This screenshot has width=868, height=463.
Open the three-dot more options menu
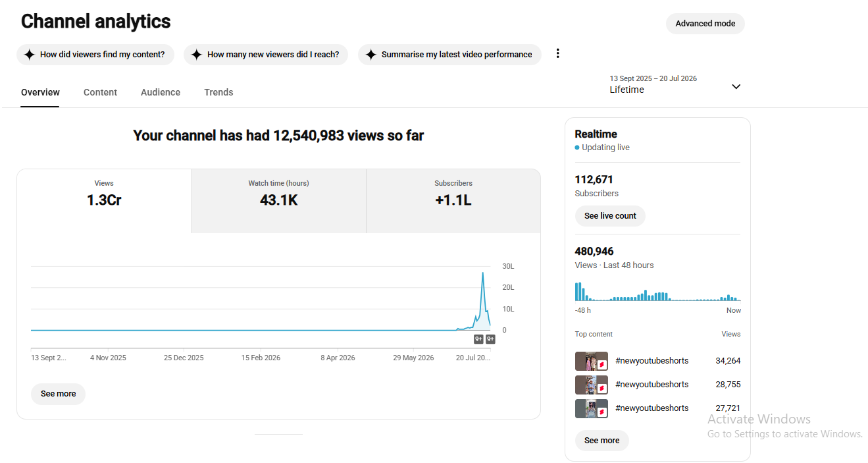coord(558,53)
